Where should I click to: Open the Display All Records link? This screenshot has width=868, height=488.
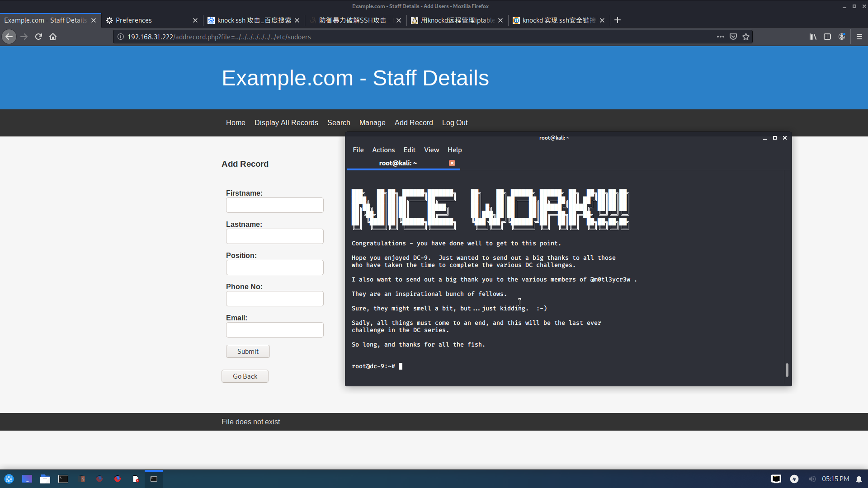[286, 123]
